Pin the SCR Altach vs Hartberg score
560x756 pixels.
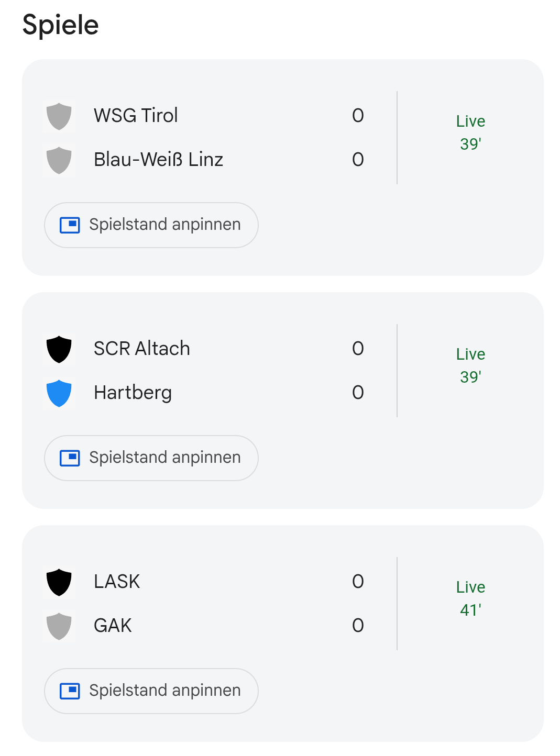151,458
